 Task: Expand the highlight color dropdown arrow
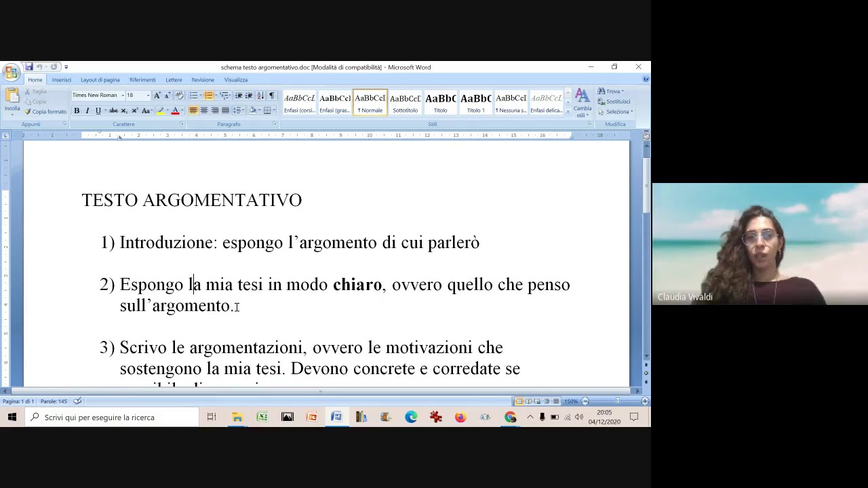tap(167, 110)
